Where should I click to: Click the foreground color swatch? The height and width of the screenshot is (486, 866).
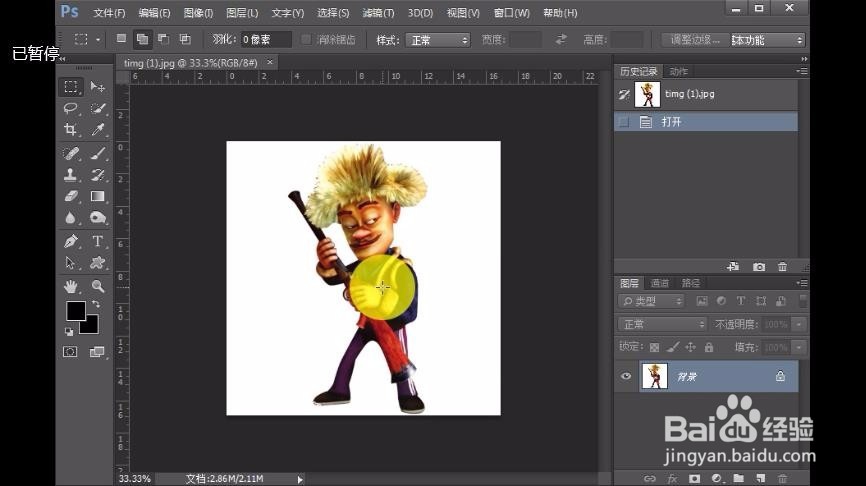(x=76, y=311)
